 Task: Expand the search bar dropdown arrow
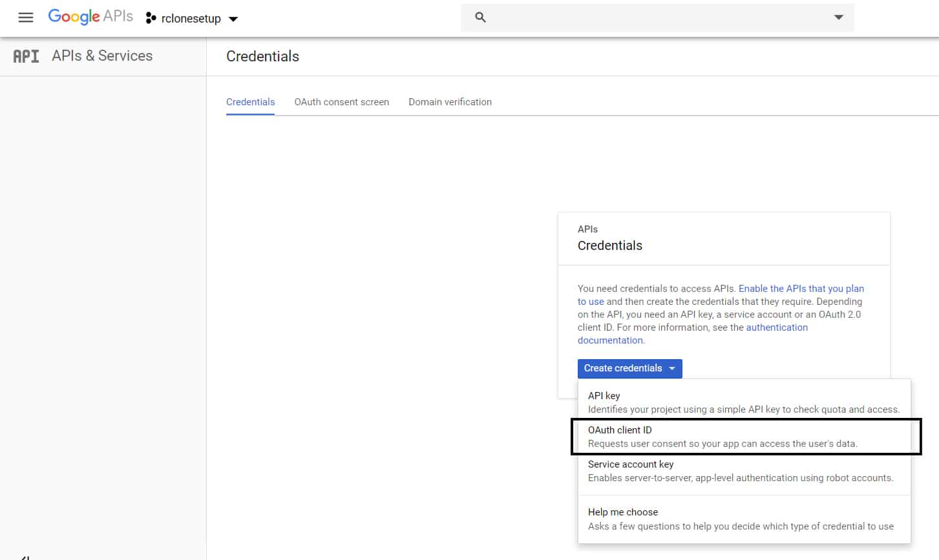838,17
